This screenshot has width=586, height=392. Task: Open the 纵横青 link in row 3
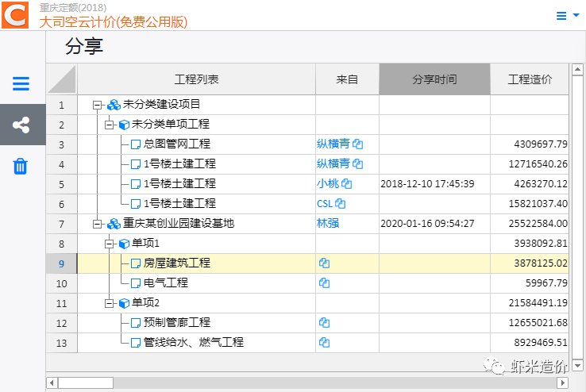(333, 144)
